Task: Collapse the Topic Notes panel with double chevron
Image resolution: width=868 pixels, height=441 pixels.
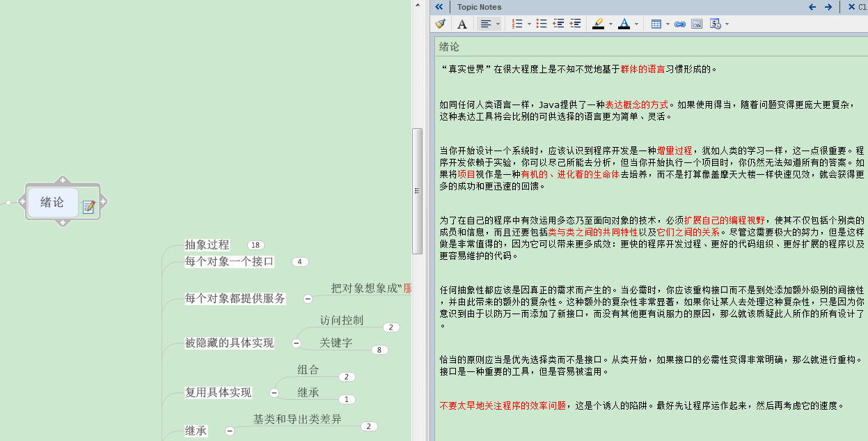Action: click(x=439, y=7)
